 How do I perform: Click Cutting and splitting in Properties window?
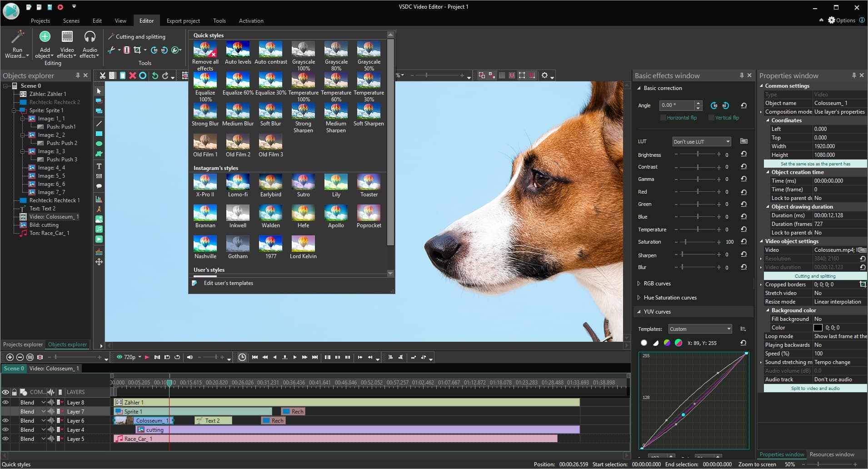click(x=815, y=276)
